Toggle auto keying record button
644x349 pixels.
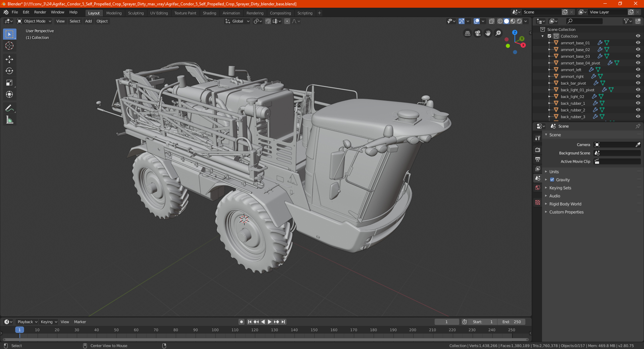tap(241, 322)
